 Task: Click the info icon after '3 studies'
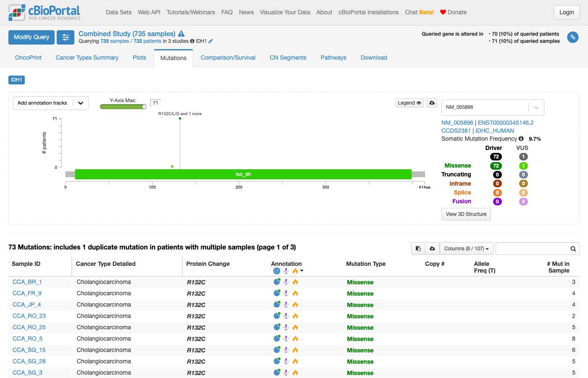192,41
